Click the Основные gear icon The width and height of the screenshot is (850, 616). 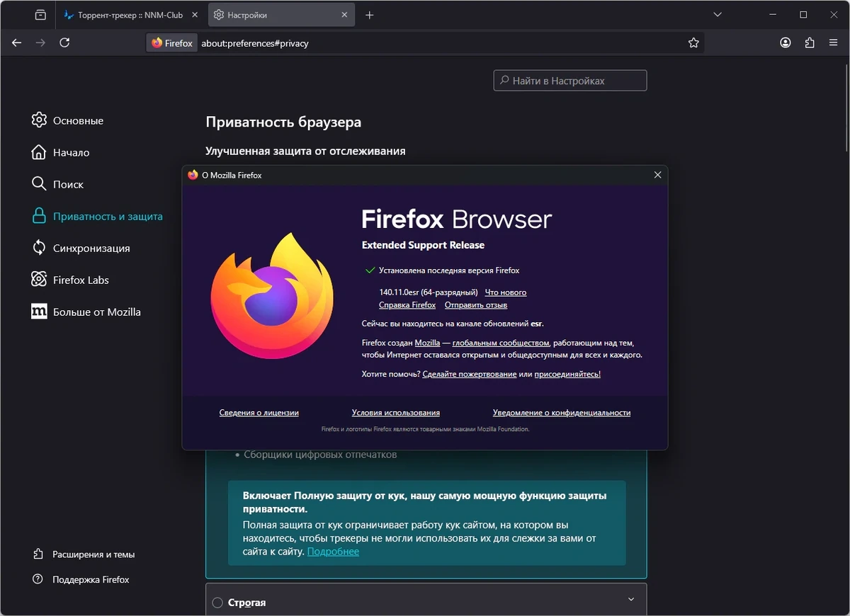pos(39,120)
